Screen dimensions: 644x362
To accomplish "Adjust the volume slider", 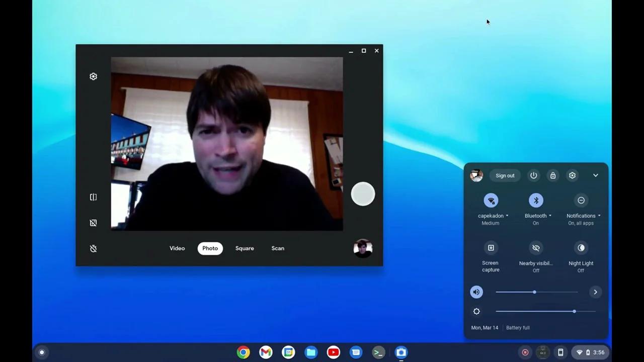I will coord(534,292).
